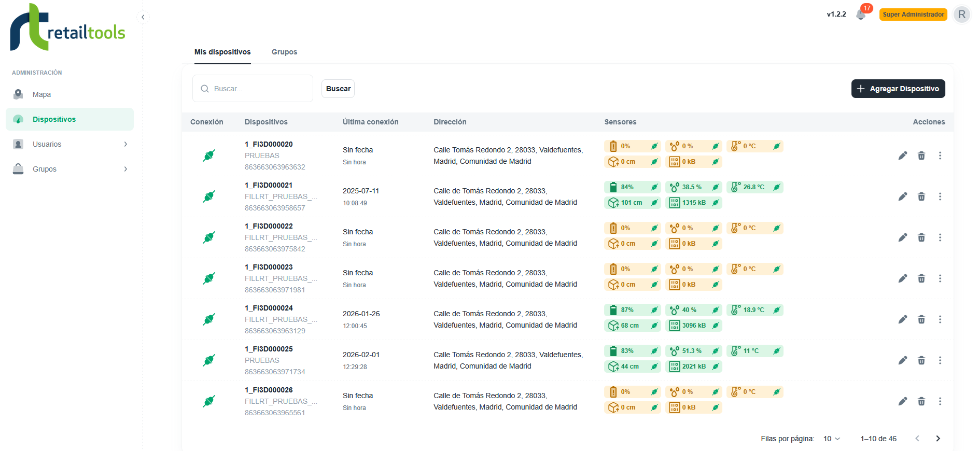
Task: Expand the Usuarios sidebar submenu
Action: coord(125,144)
